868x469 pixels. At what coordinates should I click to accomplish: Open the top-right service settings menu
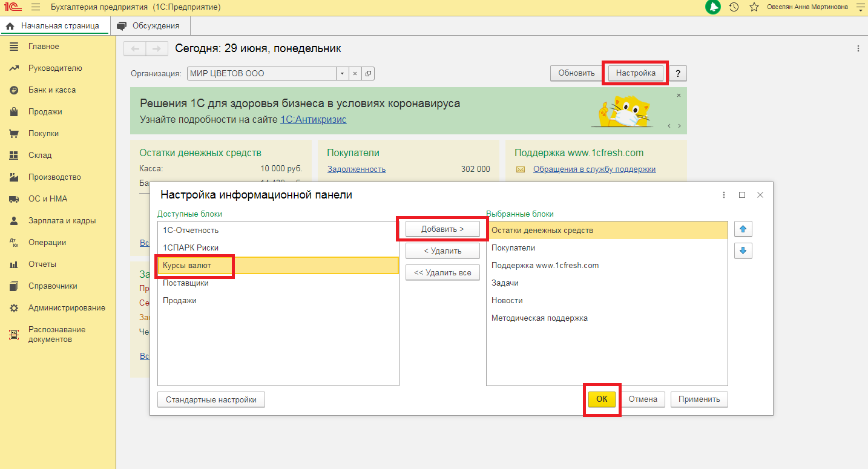point(860,7)
